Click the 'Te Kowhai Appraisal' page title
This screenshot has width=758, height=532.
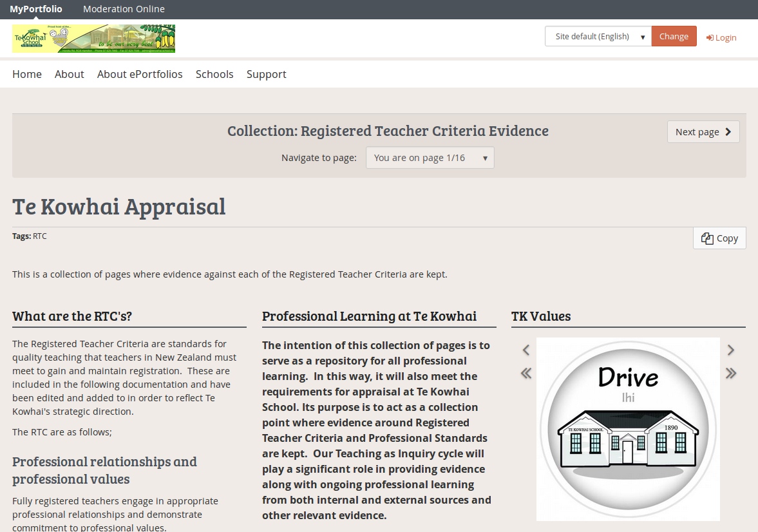pyautogui.click(x=119, y=207)
